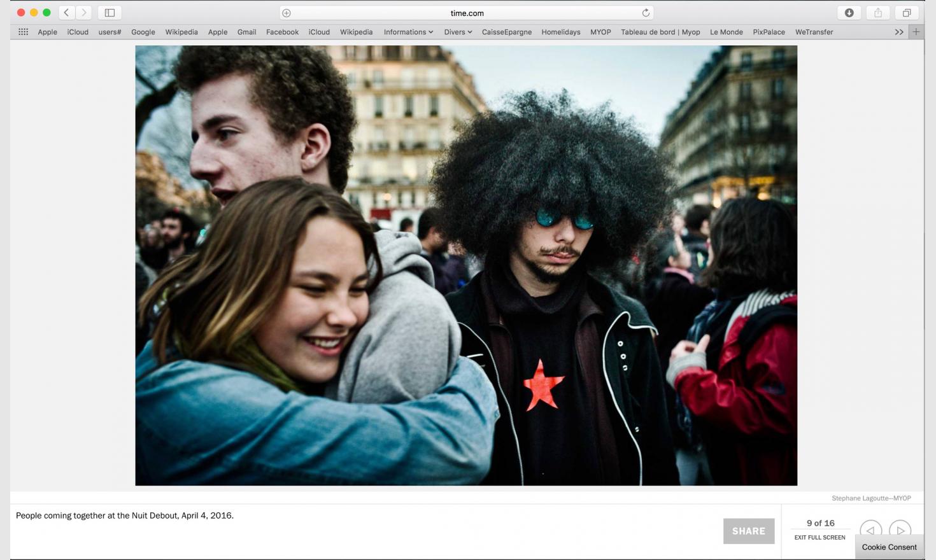The width and height of the screenshot is (936, 560).
Task: Click the 9 of 16 counter
Action: (x=820, y=523)
